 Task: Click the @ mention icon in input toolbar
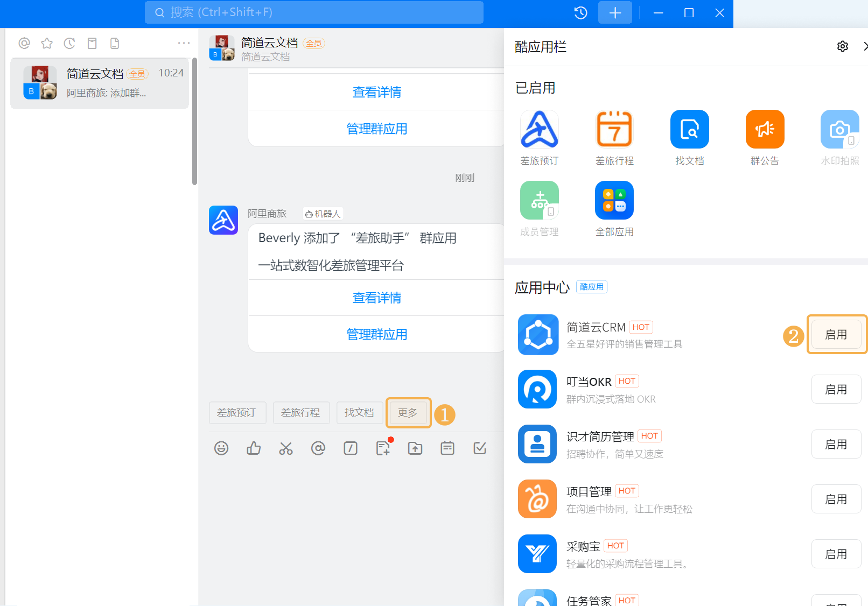click(318, 448)
